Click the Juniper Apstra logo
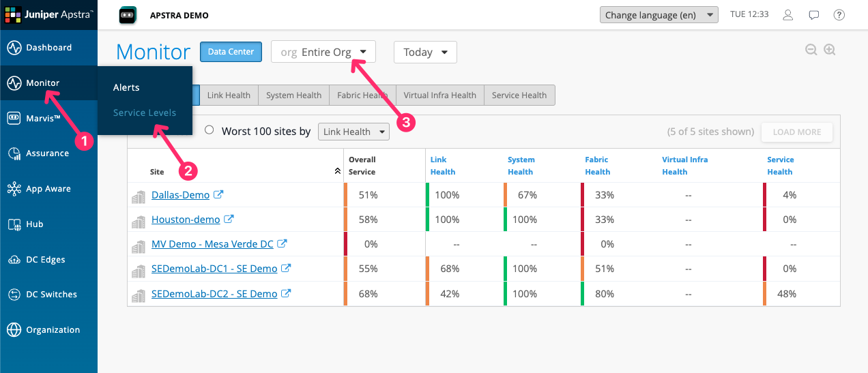The height and width of the screenshot is (373, 868). click(x=48, y=14)
